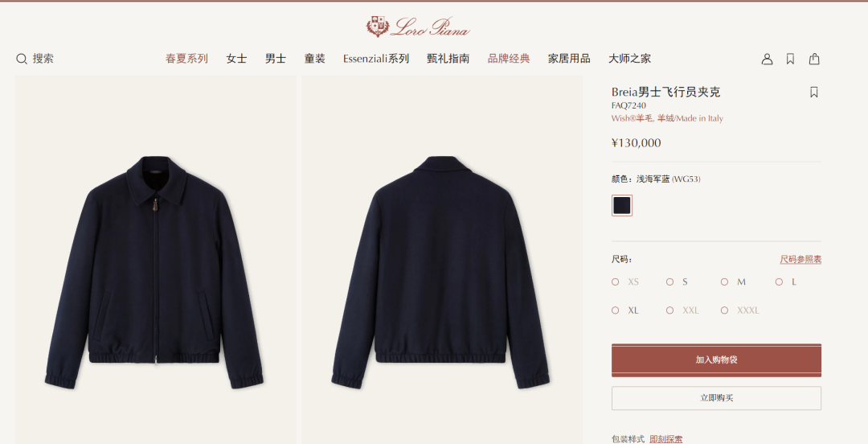Image resolution: width=868 pixels, height=444 pixels.
Task: Open the user account icon
Action: pos(767,59)
